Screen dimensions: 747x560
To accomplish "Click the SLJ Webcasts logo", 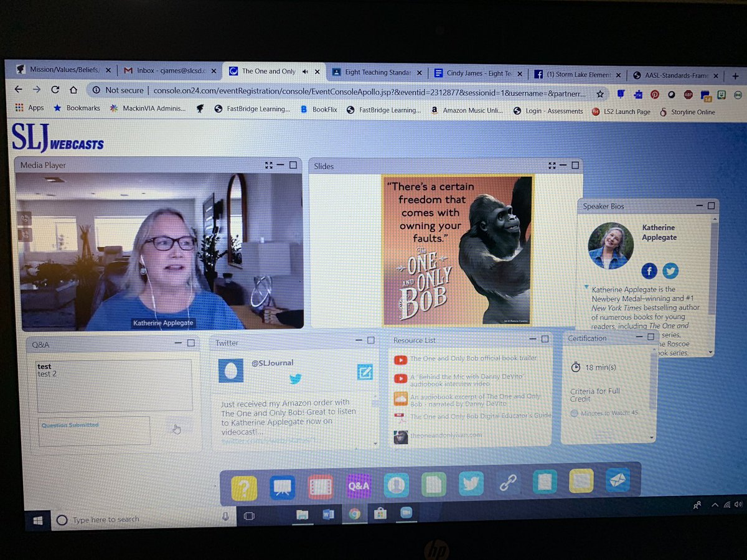I will [x=57, y=138].
